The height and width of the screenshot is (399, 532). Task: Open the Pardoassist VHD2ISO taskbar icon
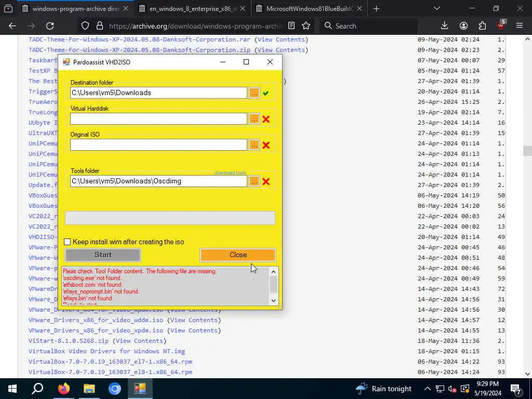[x=140, y=389]
